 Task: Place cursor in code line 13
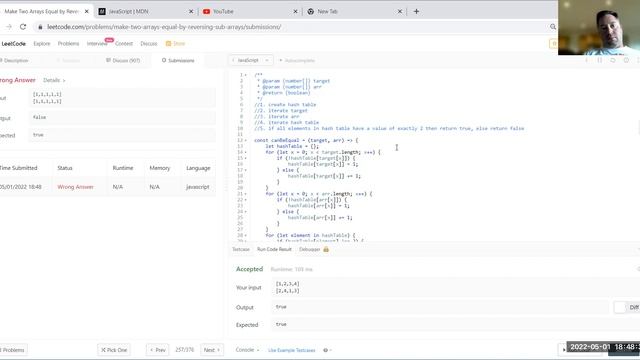[x=292, y=146]
